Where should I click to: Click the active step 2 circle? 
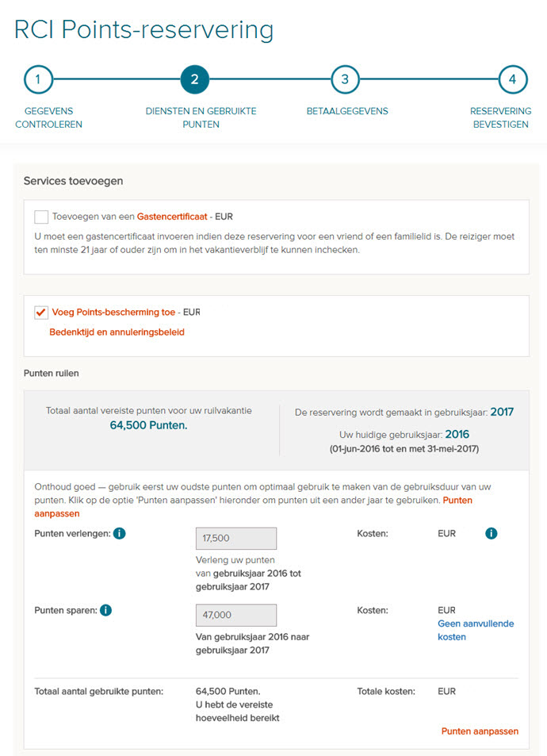(194, 79)
